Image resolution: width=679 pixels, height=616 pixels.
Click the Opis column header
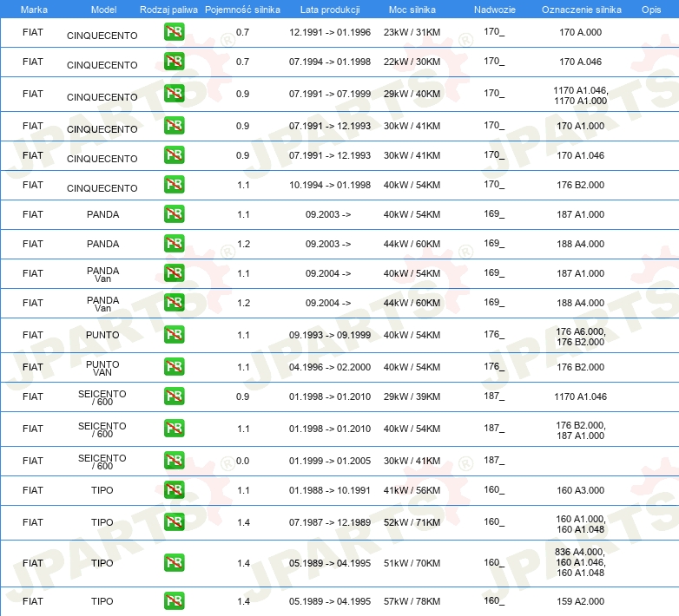651,10
